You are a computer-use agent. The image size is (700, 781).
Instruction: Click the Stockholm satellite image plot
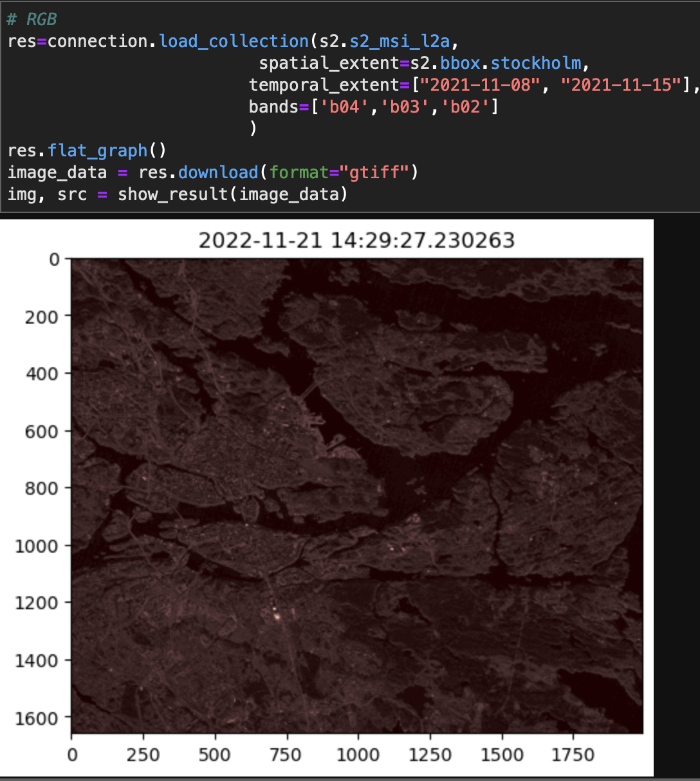click(x=357, y=495)
